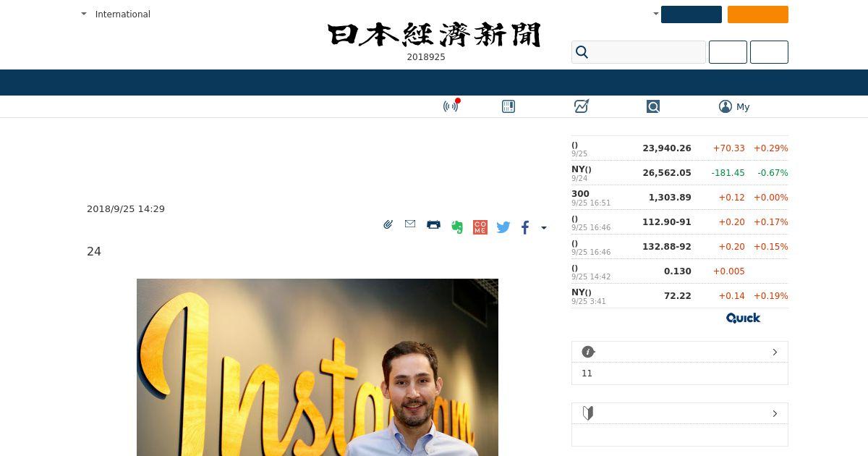Open the 300 index row valued 1,303.89

point(680,198)
